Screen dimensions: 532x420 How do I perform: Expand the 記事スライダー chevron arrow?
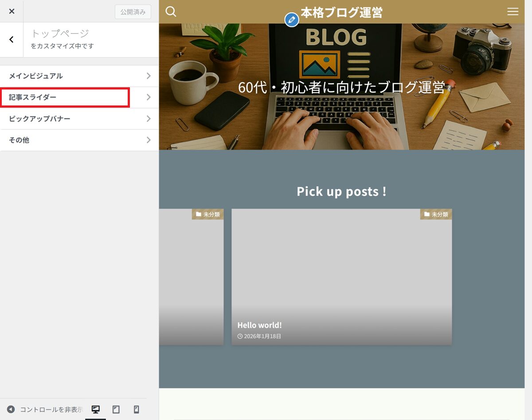click(149, 97)
